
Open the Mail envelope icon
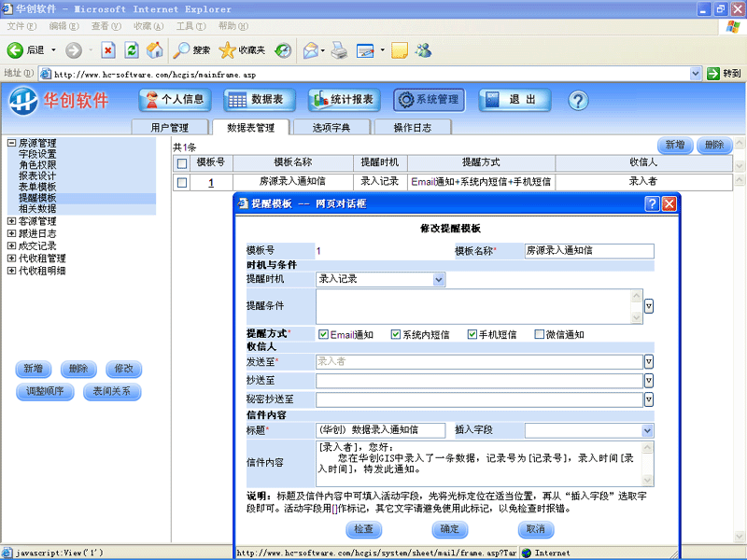click(x=311, y=50)
